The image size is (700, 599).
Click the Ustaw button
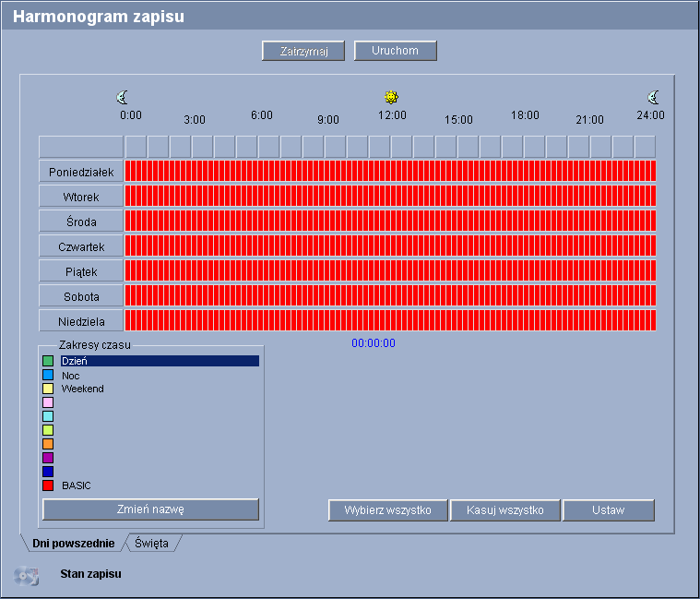coord(609,510)
